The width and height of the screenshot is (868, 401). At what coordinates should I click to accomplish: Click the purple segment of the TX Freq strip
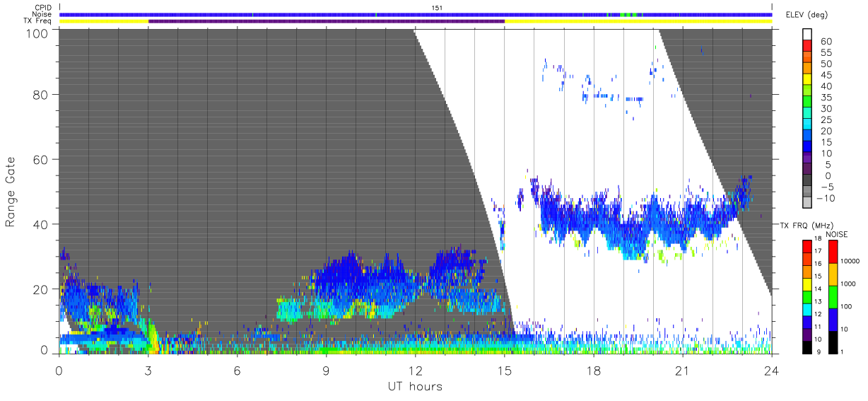(327, 21)
